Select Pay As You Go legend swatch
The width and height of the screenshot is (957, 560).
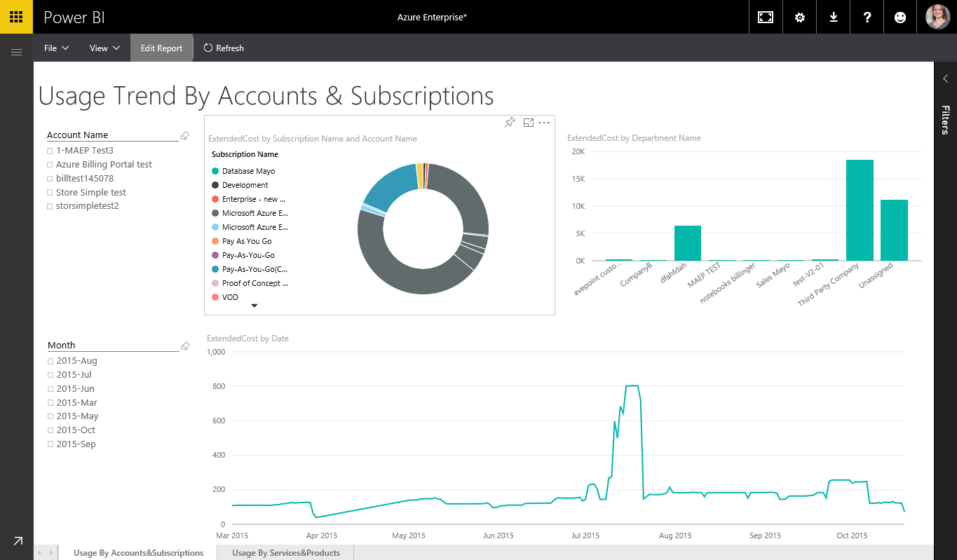[x=215, y=241]
